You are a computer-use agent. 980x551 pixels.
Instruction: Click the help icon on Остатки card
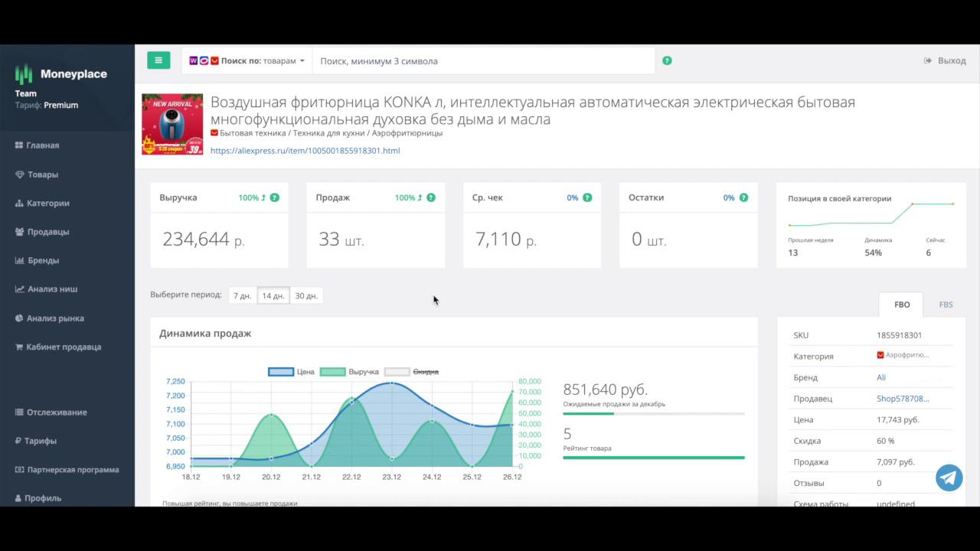point(743,197)
